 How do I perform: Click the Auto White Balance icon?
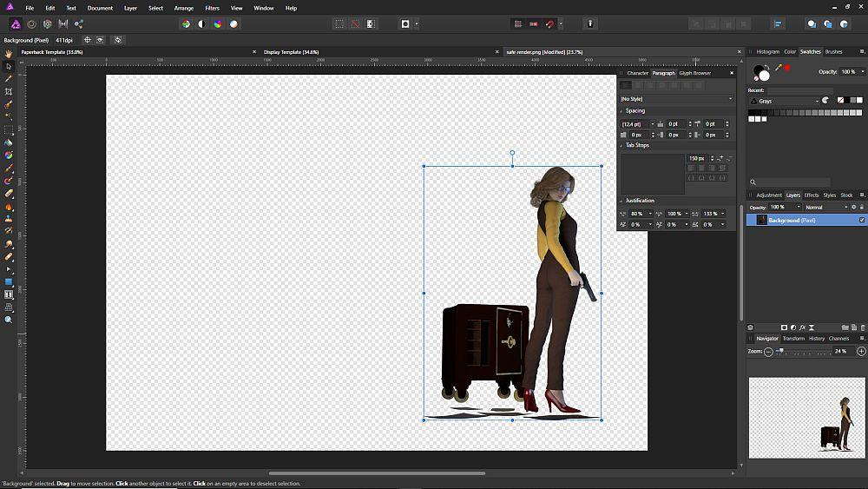[232, 24]
